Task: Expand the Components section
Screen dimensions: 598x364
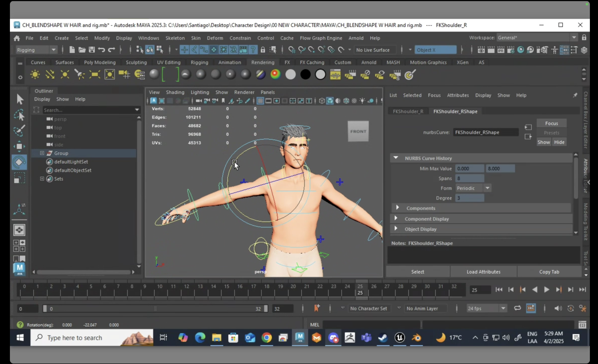Action: tap(397, 208)
